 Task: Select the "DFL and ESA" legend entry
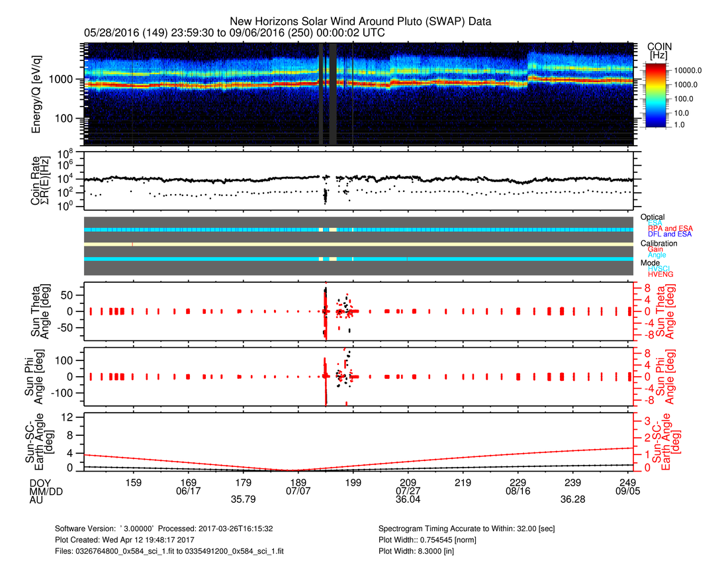[x=670, y=234]
